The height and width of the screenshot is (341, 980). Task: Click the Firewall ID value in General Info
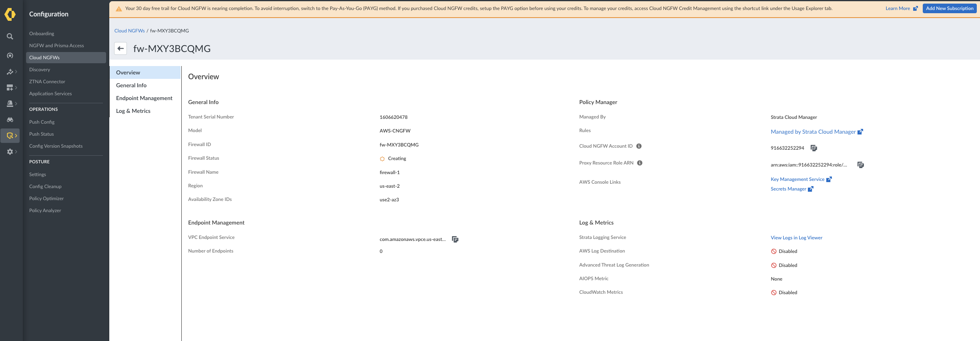[x=399, y=145]
